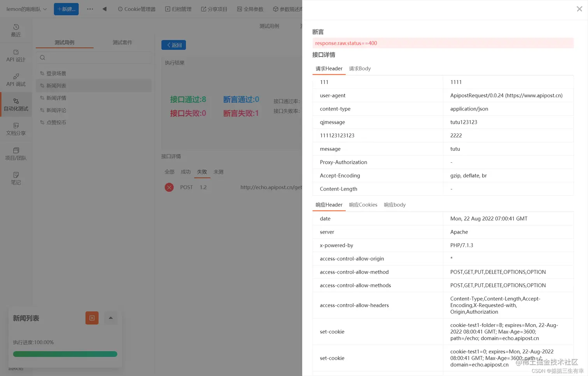The height and width of the screenshot is (376, 588).
Task: Select the 点赞投币 test case
Action: click(x=94, y=122)
